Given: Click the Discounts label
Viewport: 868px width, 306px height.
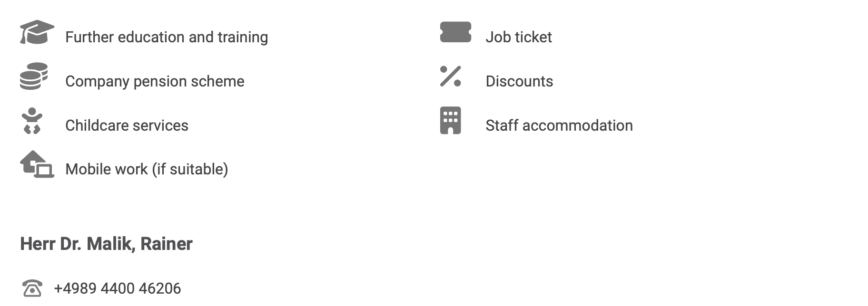Looking at the screenshot, I should point(519,81).
